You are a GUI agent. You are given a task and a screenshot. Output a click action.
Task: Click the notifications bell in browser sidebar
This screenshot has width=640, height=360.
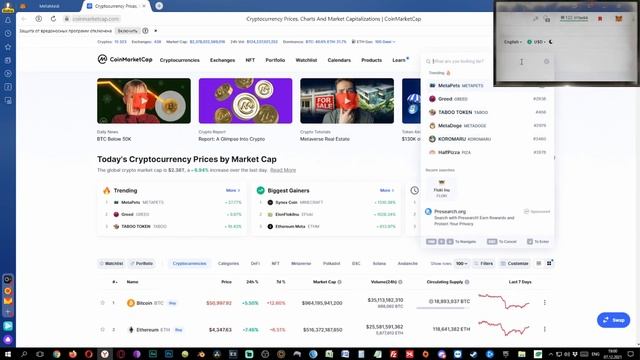click(8, 20)
